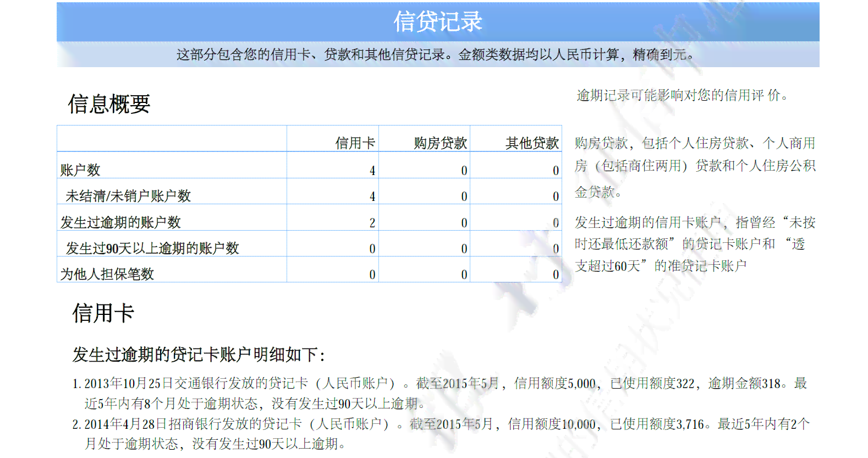868x458 pixels.
Task: Click the 其他贷款 value 0 in 账户数 row
Action: coord(556,171)
